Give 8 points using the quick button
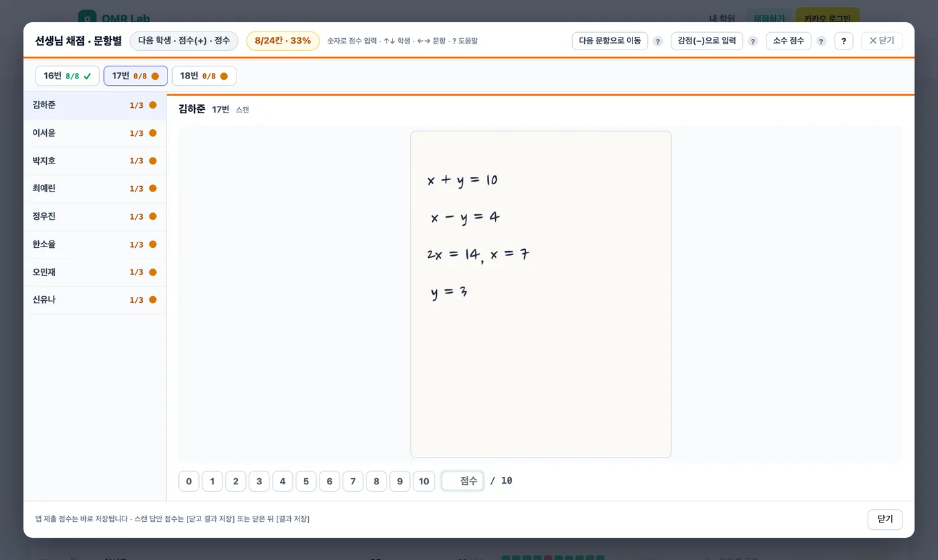The width and height of the screenshot is (938, 560). (x=377, y=481)
